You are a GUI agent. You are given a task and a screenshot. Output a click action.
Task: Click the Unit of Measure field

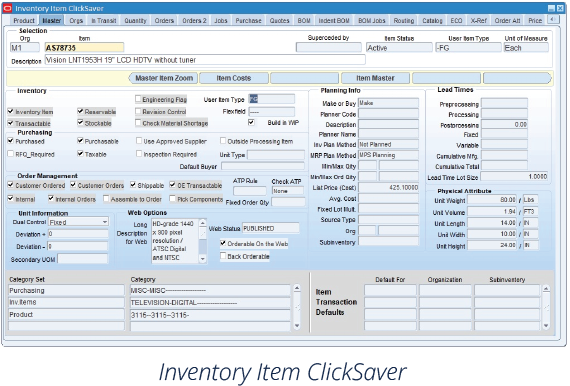(x=526, y=48)
